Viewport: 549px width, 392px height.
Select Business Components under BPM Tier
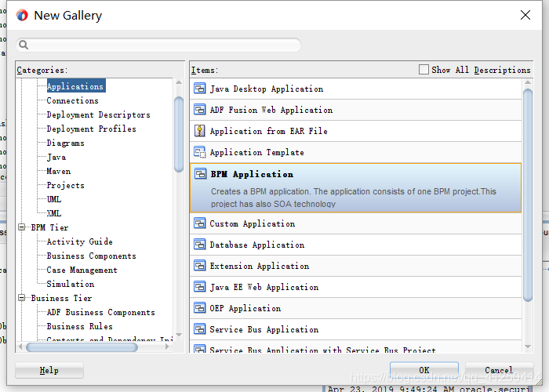click(92, 256)
